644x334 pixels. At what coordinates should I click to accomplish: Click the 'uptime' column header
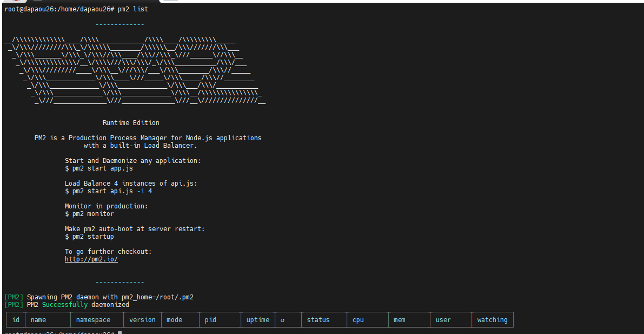point(258,319)
